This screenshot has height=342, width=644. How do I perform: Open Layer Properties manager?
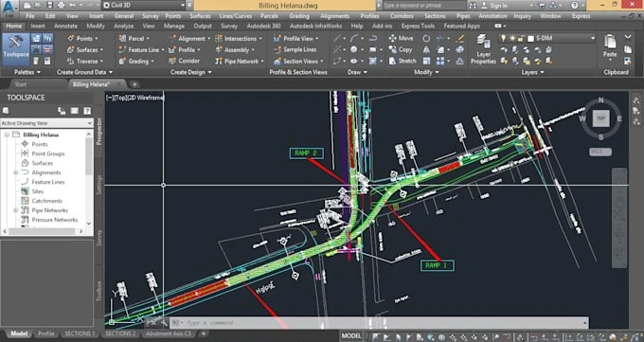483,49
